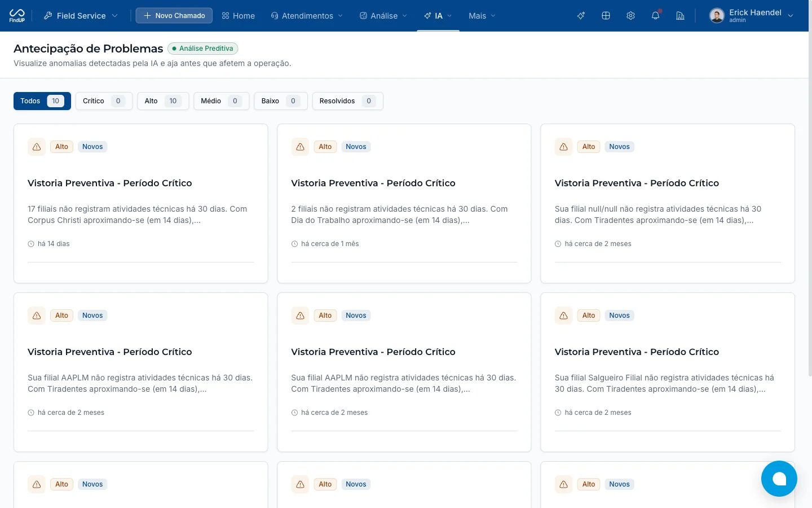Screen dimensions: 812x508
Task: Filter anomalies by Alto severity tab
Action: (x=163, y=101)
